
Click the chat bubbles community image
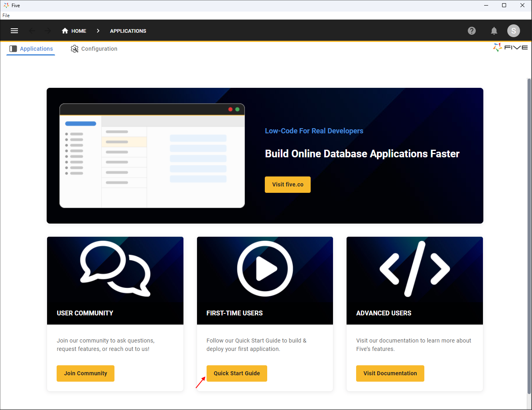click(115, 269)
